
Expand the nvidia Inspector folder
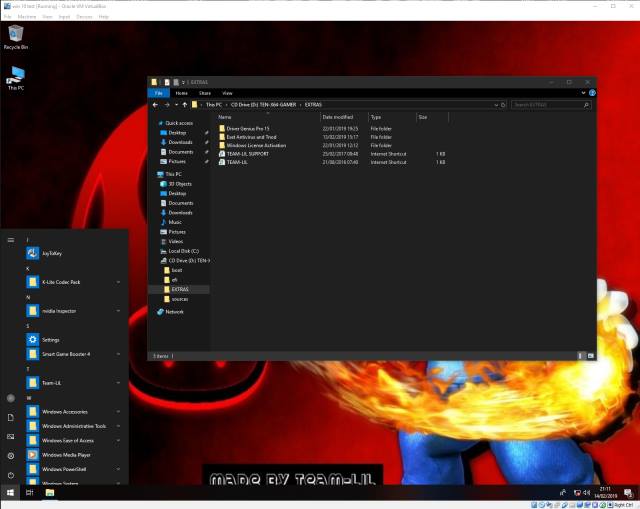(73, 311)
